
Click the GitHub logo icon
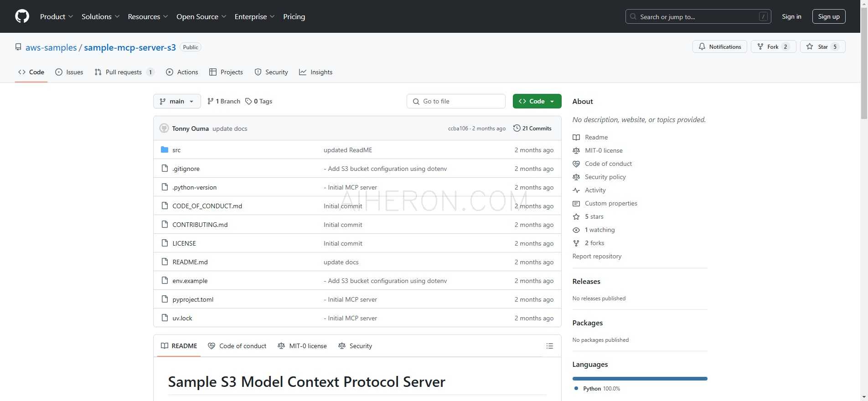coord(22,16)
